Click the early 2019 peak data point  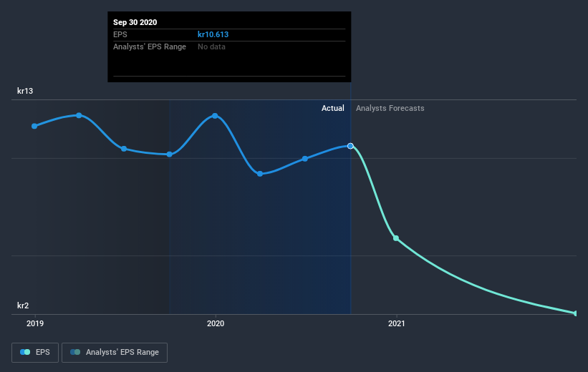coord(79,115)
